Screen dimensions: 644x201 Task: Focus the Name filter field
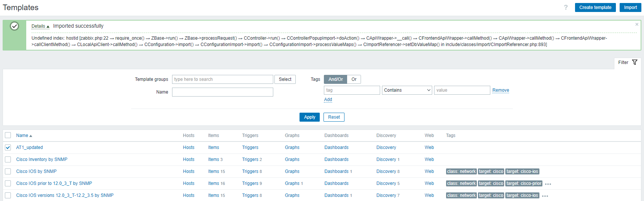coord(223,92)
